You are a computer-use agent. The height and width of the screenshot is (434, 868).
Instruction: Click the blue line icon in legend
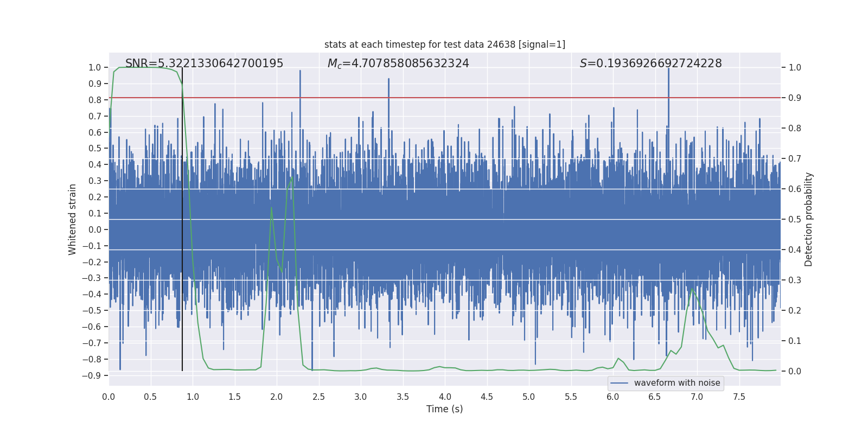click(x=619, y=383)
